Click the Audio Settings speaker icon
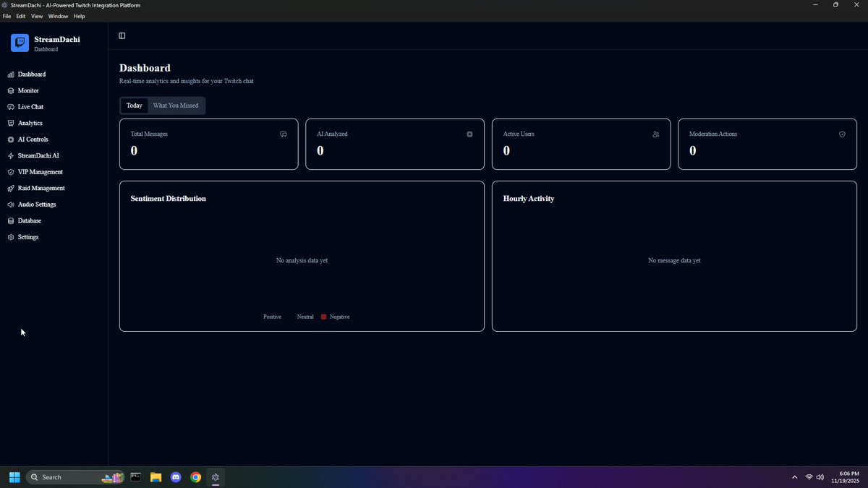 [10, 204]
